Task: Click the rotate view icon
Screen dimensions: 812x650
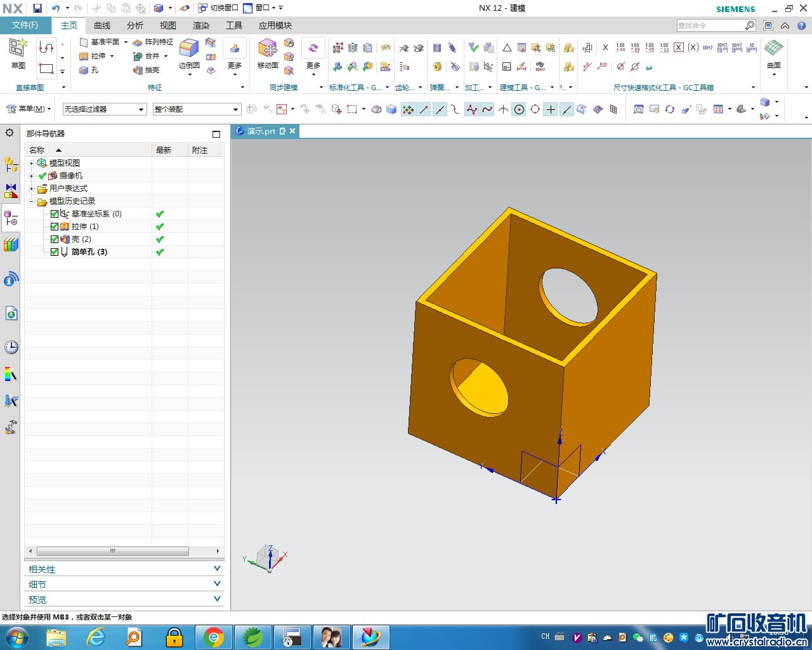Action: coord(670,109)
